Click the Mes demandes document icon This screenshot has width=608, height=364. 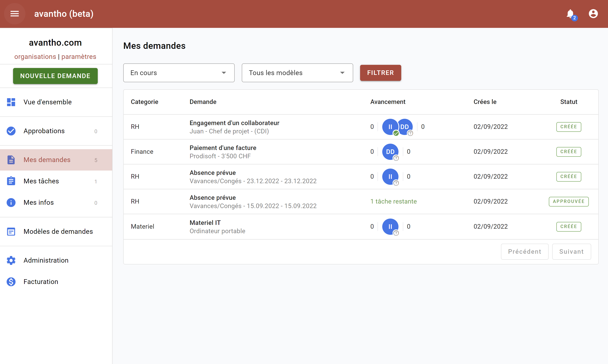(x=11, y=160)
